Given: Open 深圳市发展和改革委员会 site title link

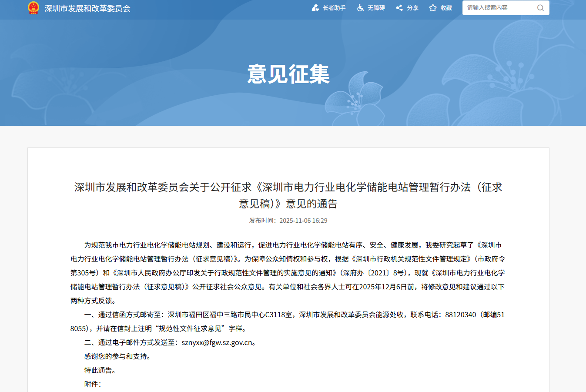Looking at the screenshot, I should pyautogui.click(x=87, y=8).
